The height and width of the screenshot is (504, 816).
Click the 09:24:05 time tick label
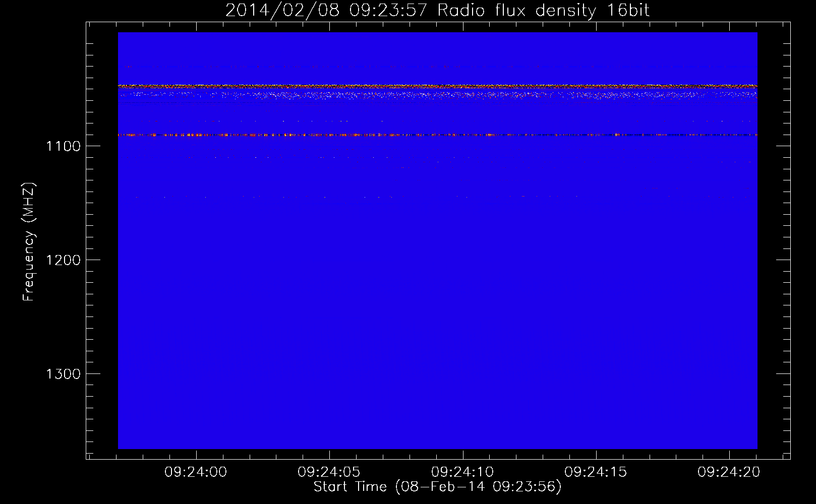[x=329, y=472]
